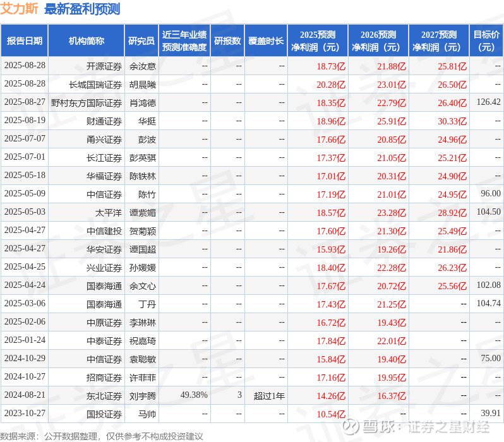Click the report date 2023-10-27
504x442 pixels.
click(x=25, y=414)
